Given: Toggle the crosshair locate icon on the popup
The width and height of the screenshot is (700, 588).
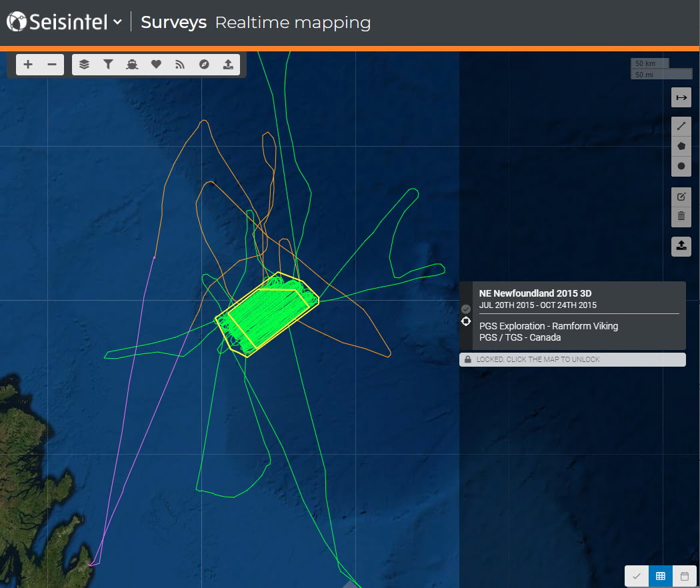Looking at the screenshot, I should pyautogui.click(x=465, y=321).
